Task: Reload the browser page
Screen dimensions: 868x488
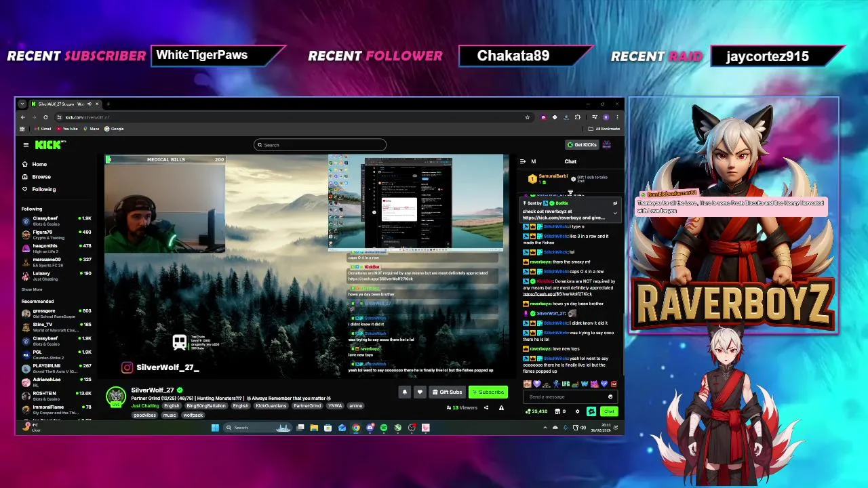Action: tap(45, 117)
